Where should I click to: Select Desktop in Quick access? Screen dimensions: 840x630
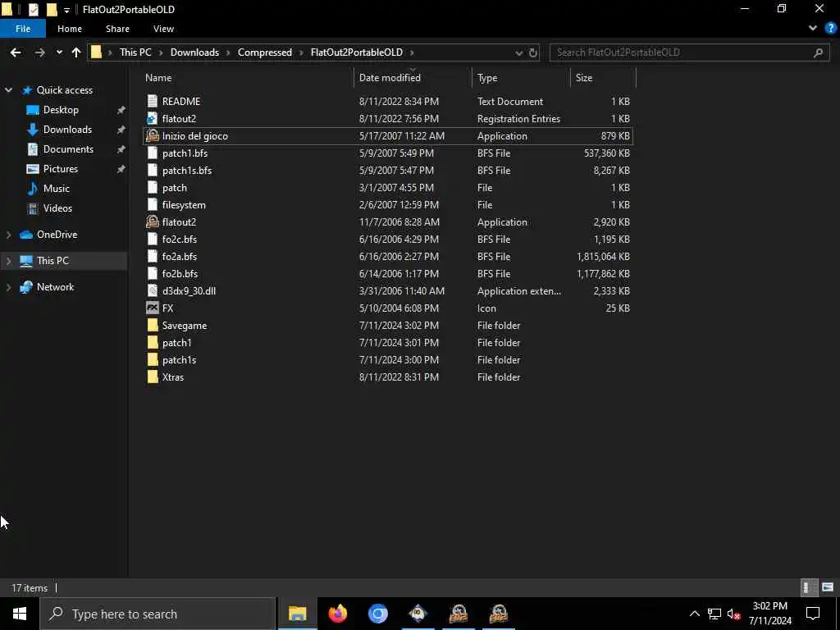[x=61, y=110]
